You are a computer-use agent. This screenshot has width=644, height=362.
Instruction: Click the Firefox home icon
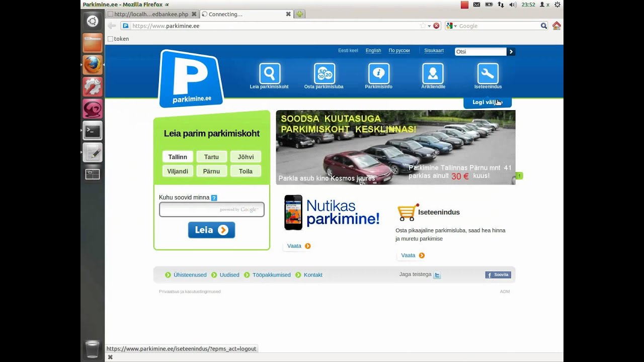click(556, 26)
